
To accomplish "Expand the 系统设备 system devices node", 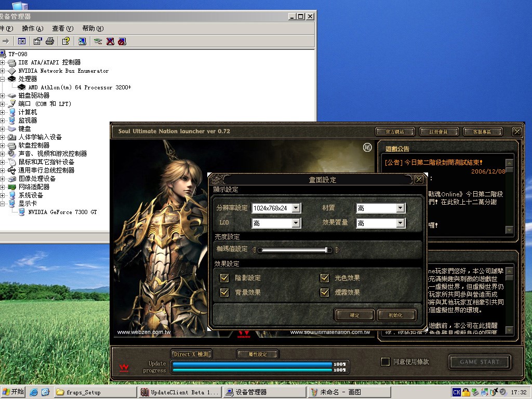I will pyautogui.click(x=3, y=195).
